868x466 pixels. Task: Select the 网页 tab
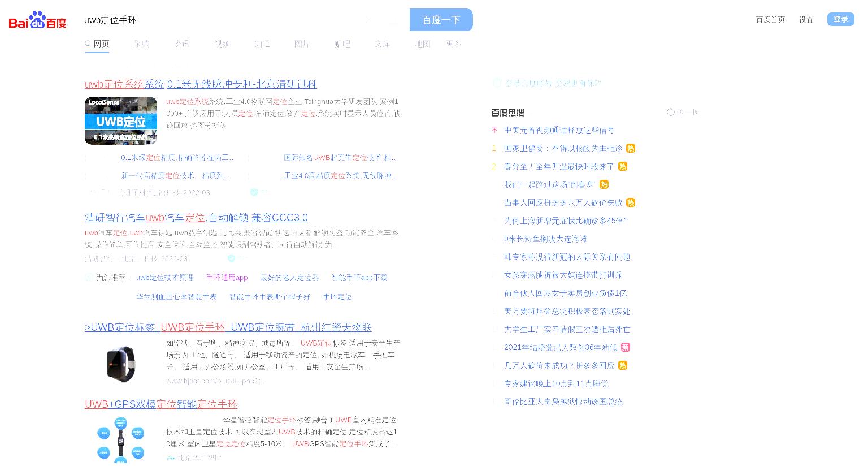pos(97,44)
